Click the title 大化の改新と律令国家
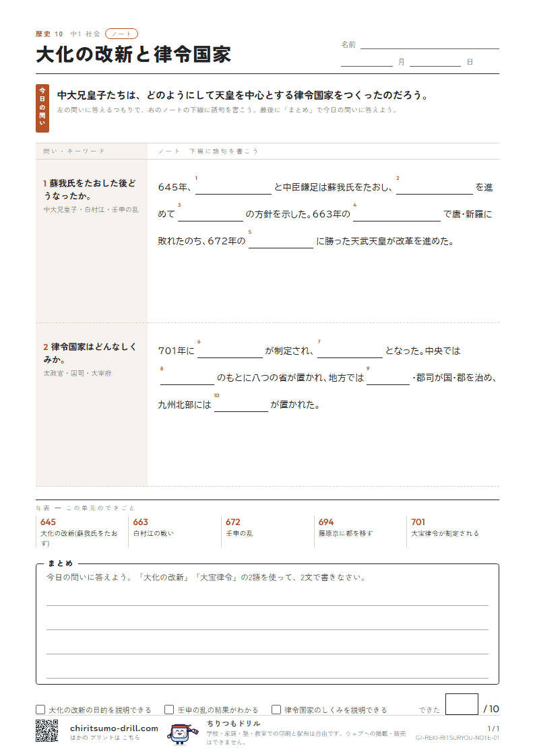 point(133,54)
